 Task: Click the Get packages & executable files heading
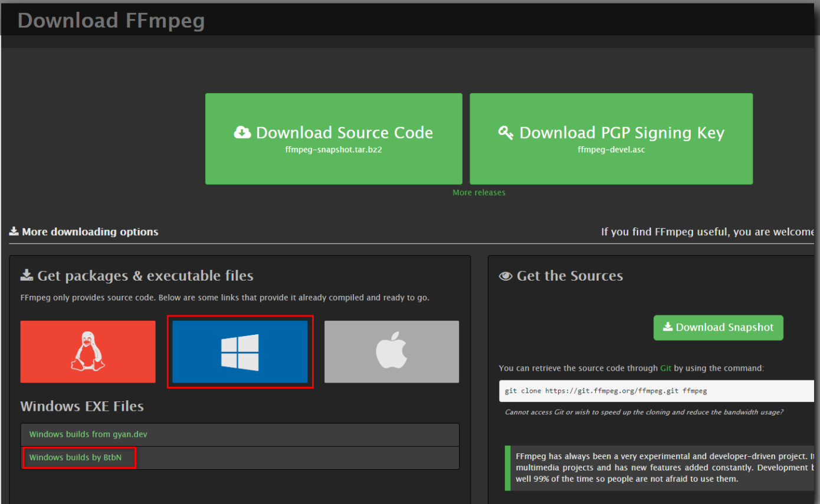[145, 276]
